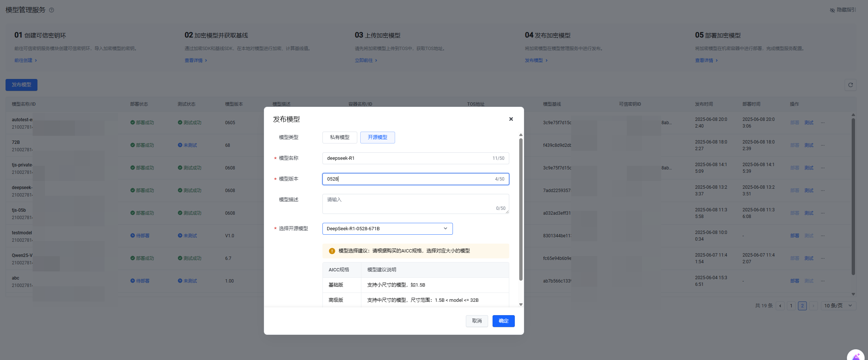The image size is (868, 360).
Task: Click the 未测试 status icon in the abc row
Action: click(x=180, y=281)
